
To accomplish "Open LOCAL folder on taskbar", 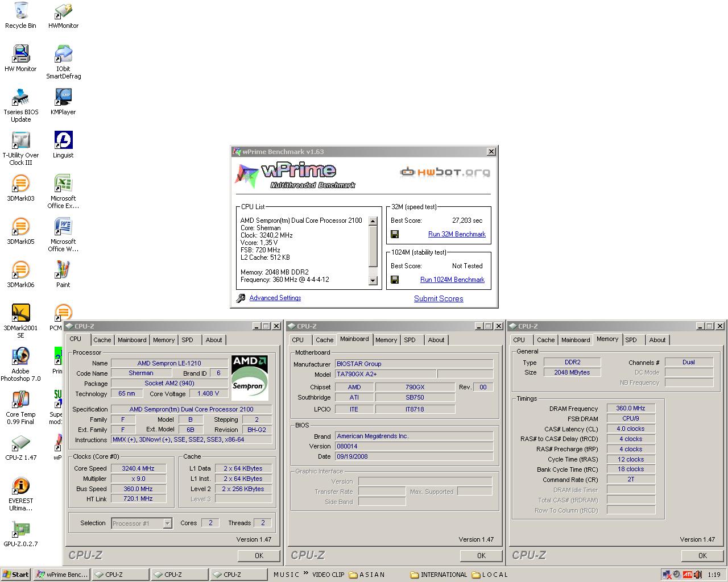I will (x=490, y=575).
